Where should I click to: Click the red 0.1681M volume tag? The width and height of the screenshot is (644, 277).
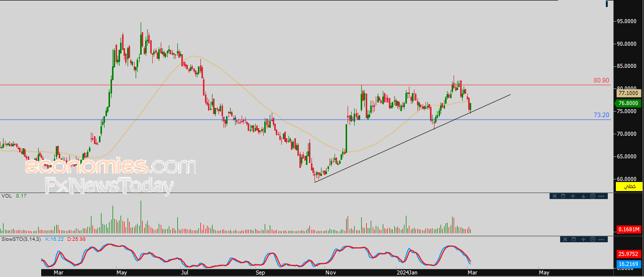[629, 229]
